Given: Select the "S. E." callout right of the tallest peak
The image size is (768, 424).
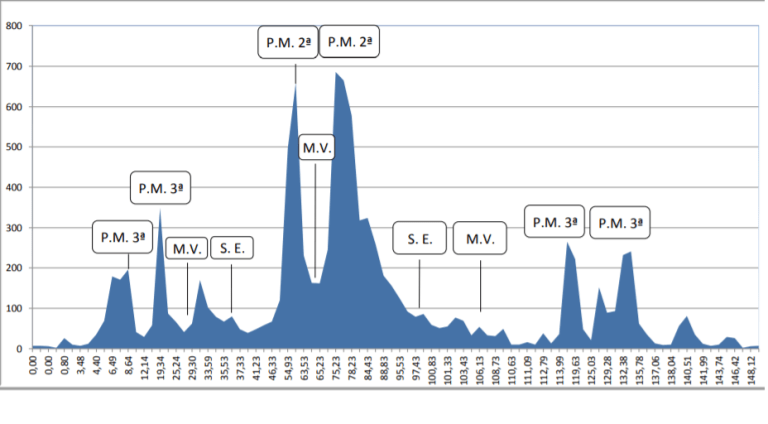Looking at the screenshot, I should (x=419, y=240).
